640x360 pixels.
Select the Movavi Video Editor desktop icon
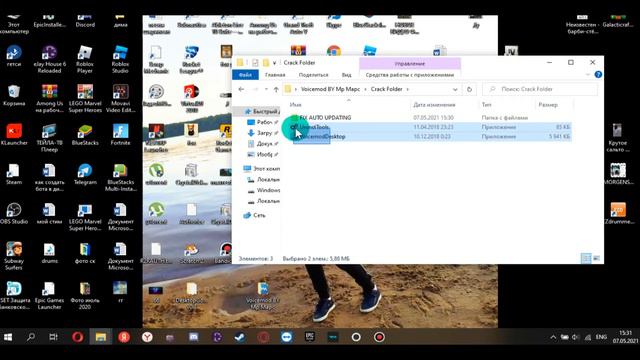click(120, 98)
